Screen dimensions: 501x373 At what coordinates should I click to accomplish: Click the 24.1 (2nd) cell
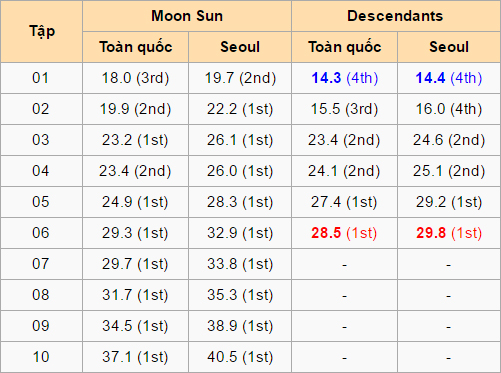pos(344,171)
